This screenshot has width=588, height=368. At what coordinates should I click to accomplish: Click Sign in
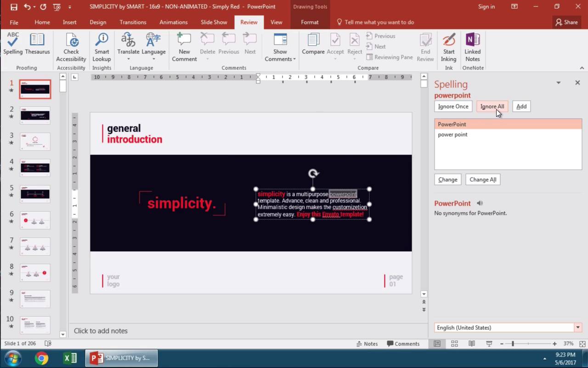pyautogui.click(x=486, y=6)
